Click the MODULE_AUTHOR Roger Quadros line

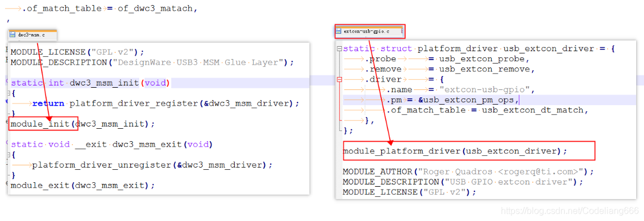point(469,172)
